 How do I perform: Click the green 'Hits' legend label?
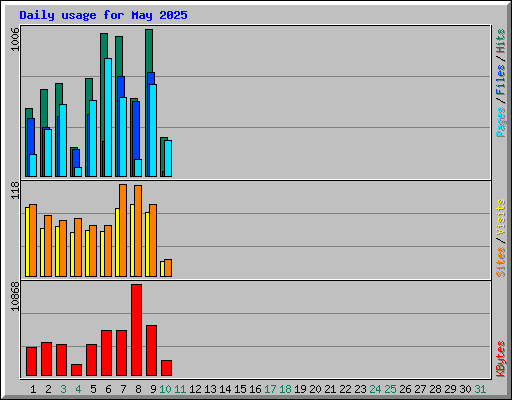point(501,41)
